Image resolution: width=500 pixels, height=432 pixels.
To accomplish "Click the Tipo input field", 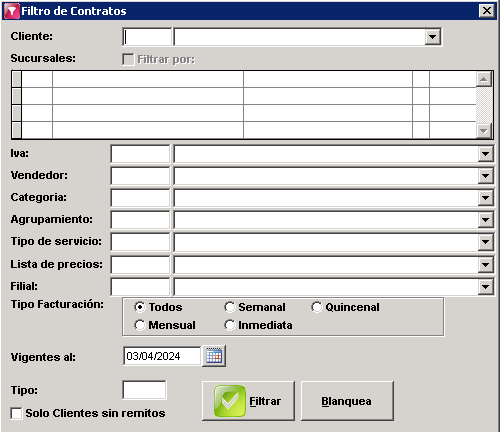I will pyautogui.click(x=144, y=390).
